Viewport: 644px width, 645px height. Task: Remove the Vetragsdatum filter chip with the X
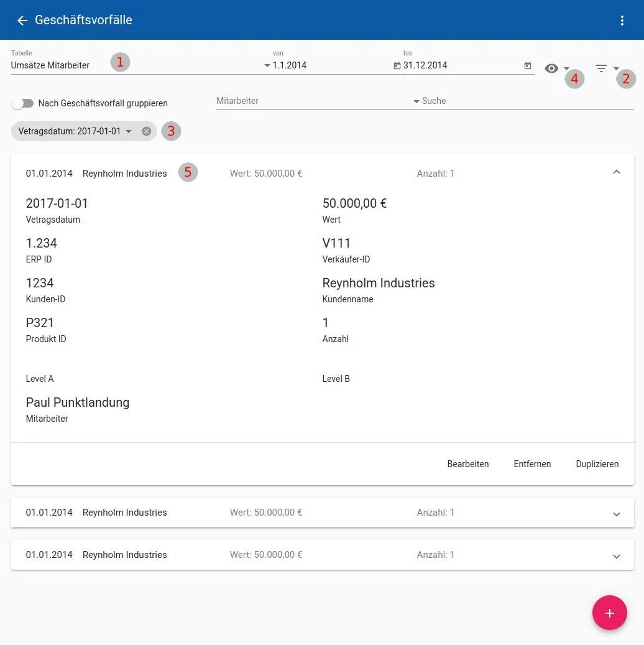(146, 131)
